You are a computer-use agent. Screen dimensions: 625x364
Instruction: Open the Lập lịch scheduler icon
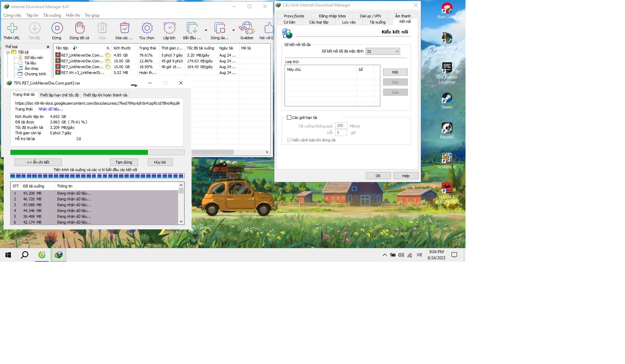(x=169, y=28)
